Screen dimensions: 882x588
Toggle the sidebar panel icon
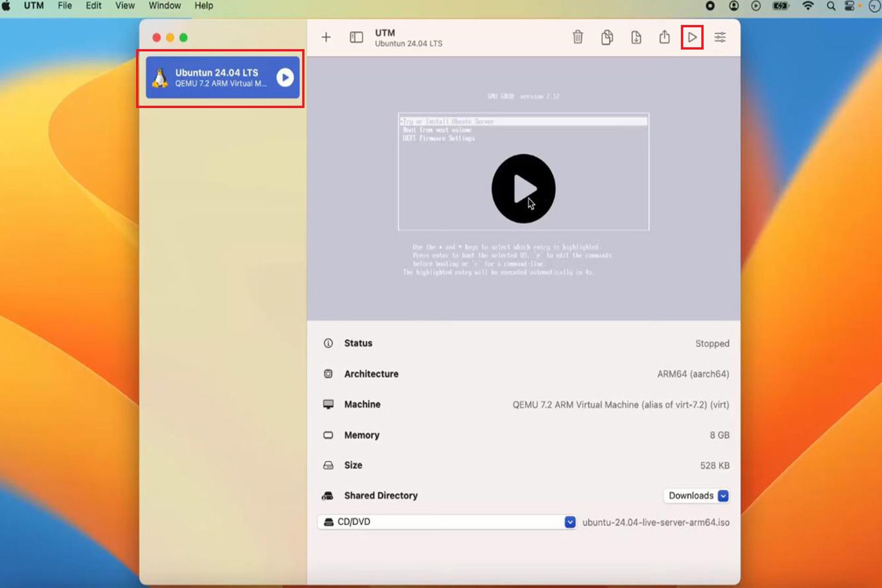[x=356, y=37]
